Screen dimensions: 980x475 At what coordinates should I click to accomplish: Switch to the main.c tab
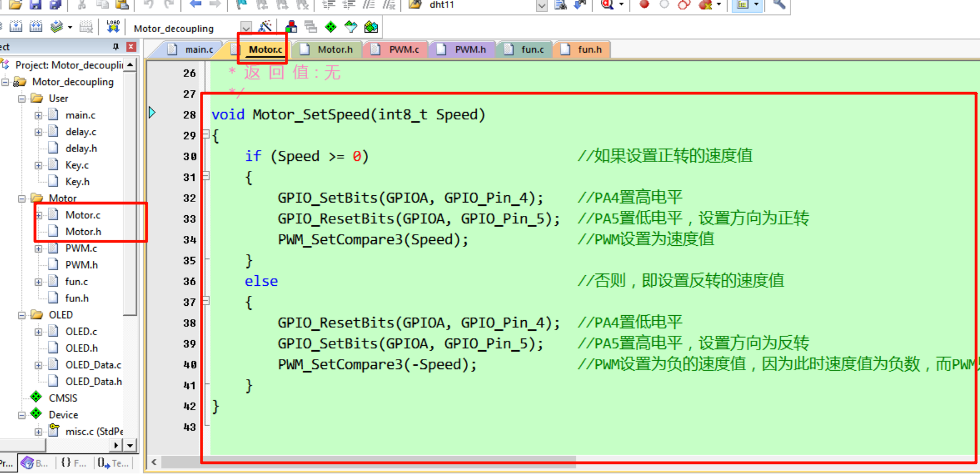coord(190,49)
